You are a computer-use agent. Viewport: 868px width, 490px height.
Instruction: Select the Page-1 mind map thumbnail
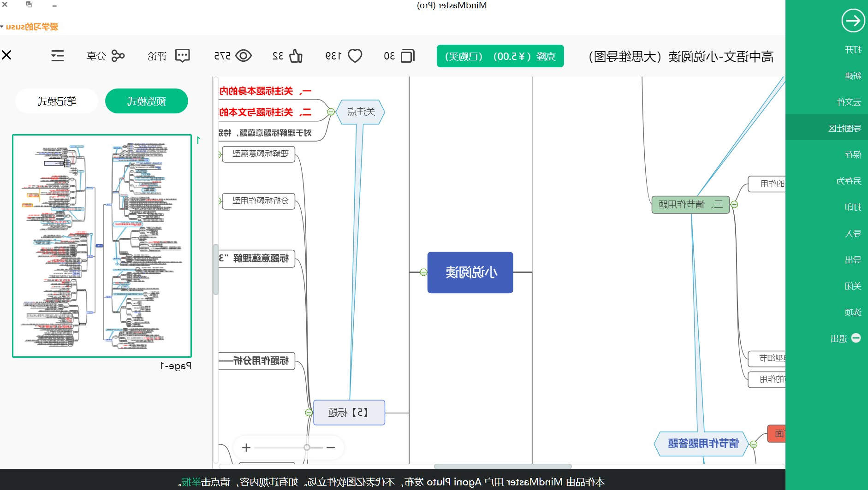click(x=102, y=246)
